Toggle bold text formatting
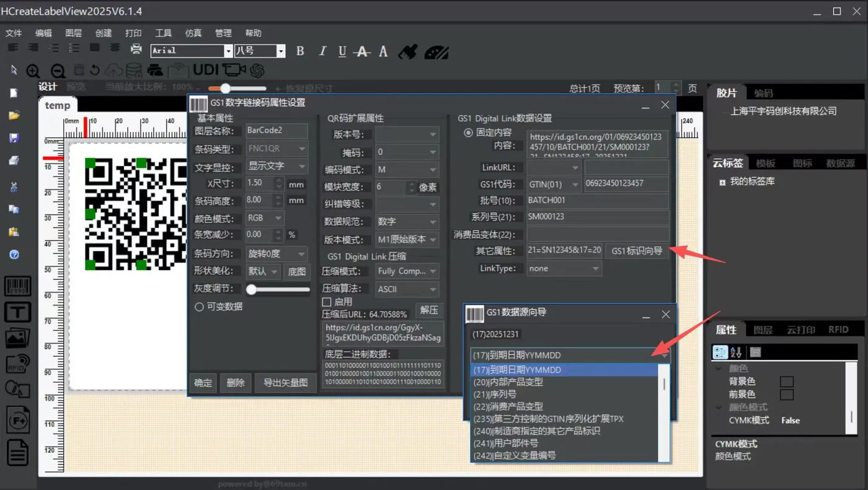 click(300, 51)
